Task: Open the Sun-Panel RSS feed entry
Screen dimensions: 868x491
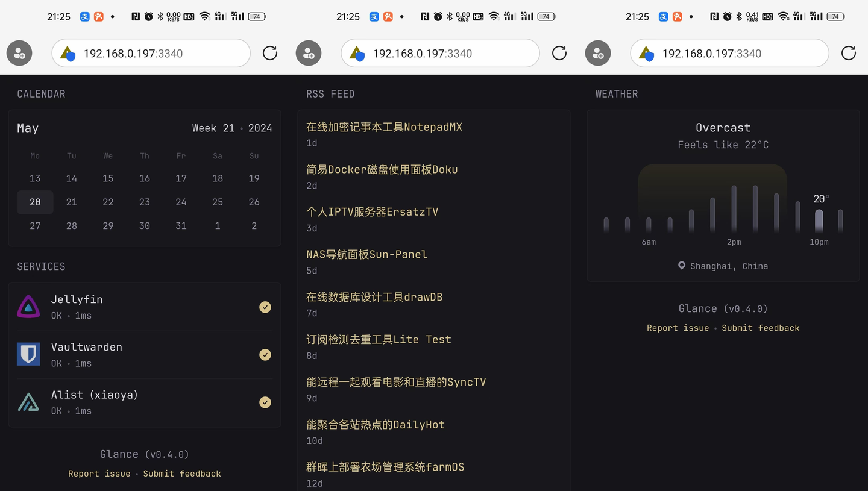Action: [x=366, y=254]
